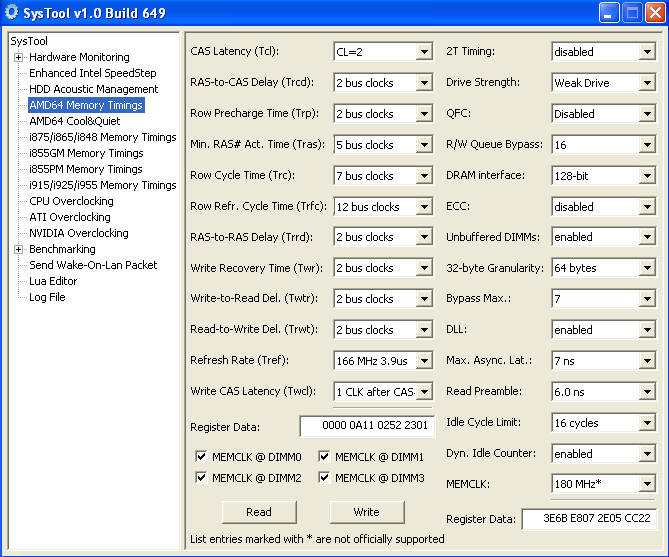
Task: Open Row Refr. Cycle Time (Trfc) dropdown
Action: 383,207
